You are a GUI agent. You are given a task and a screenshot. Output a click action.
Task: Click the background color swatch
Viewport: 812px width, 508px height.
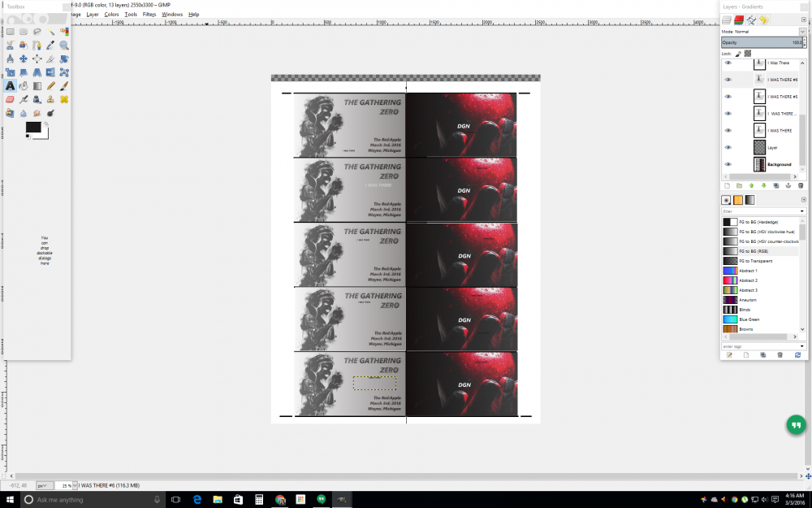pyautogui.click(x=45, y=135)
